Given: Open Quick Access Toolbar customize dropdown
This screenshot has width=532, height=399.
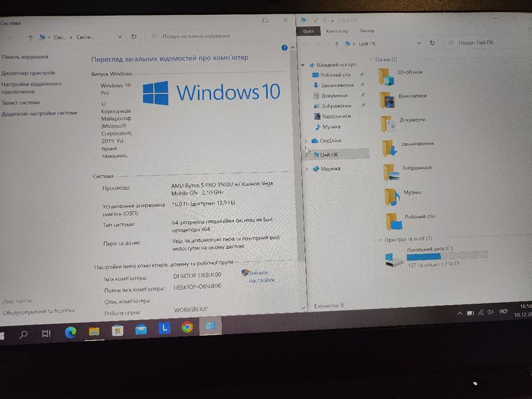Looking at the screenshot, I should click(332, 21).
